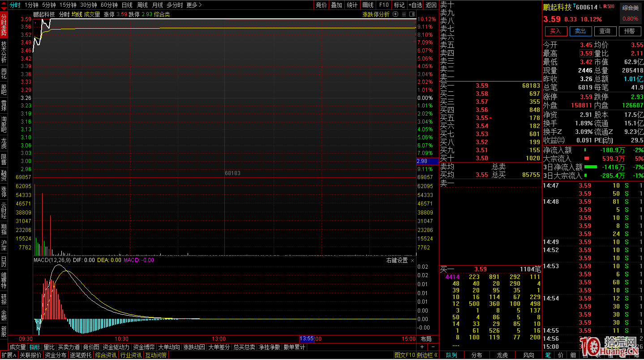Screen dimensions: 644x360
Task: Toggle the 均线 average line display
Action: [77, 14]
